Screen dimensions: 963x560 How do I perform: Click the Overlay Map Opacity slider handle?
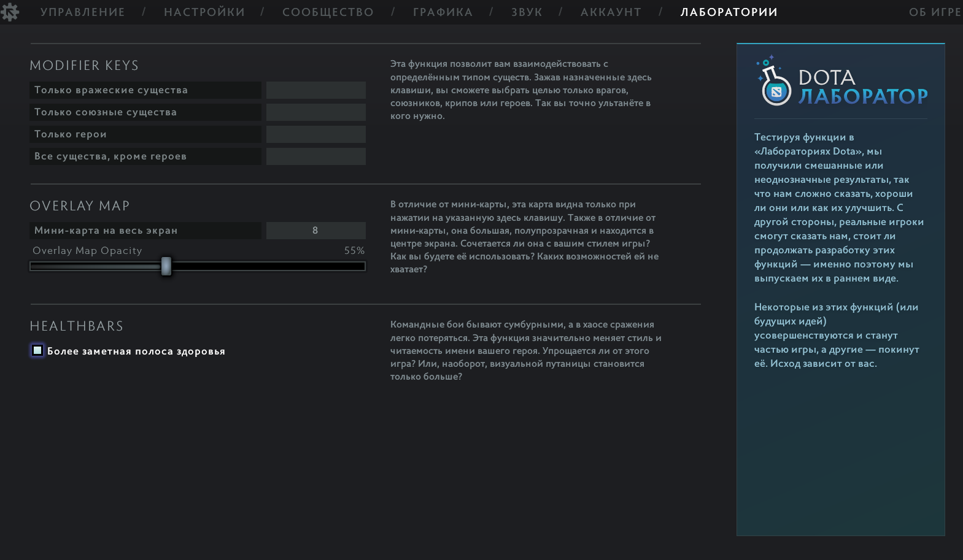[166, 266]
